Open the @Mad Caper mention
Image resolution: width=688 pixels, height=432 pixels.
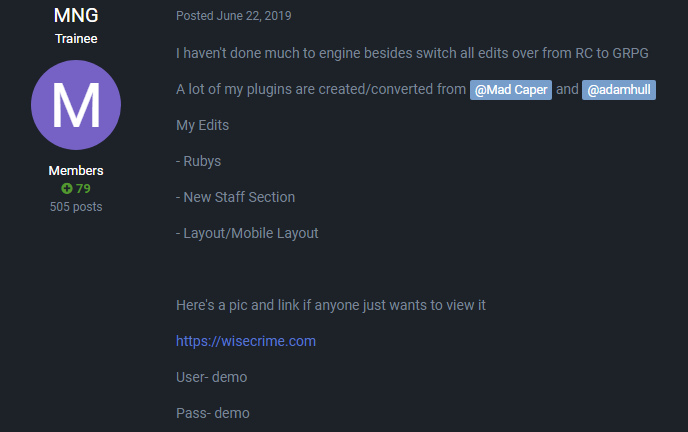pyautogui.click(x=511, y=90)
